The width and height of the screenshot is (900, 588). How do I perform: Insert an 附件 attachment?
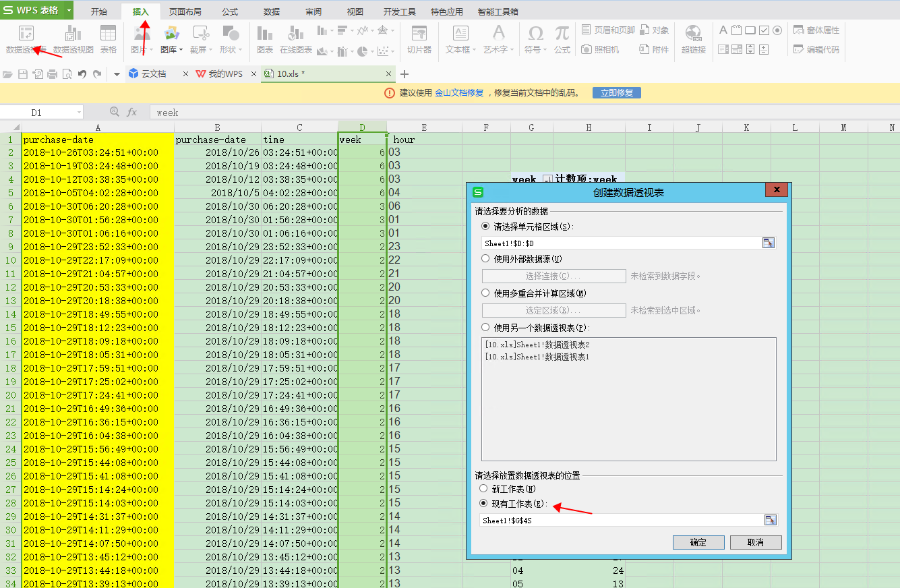[x=654, y=49]
